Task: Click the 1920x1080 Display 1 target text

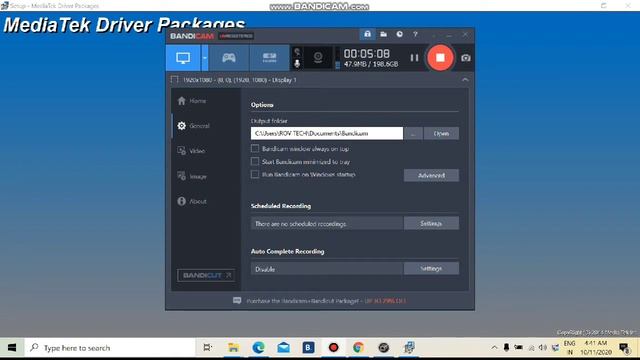Action: point(240,80)
